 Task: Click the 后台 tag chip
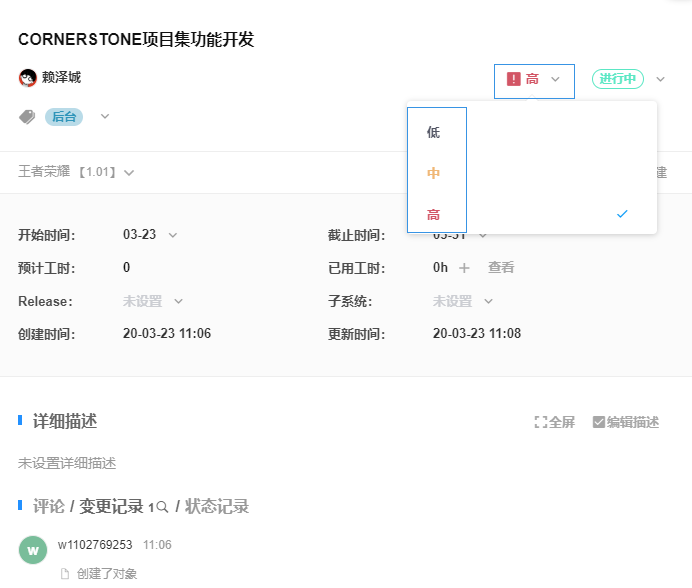(64, 117)
